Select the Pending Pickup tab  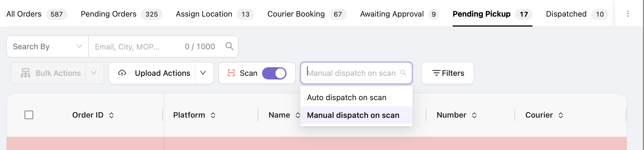coord(493,14)
